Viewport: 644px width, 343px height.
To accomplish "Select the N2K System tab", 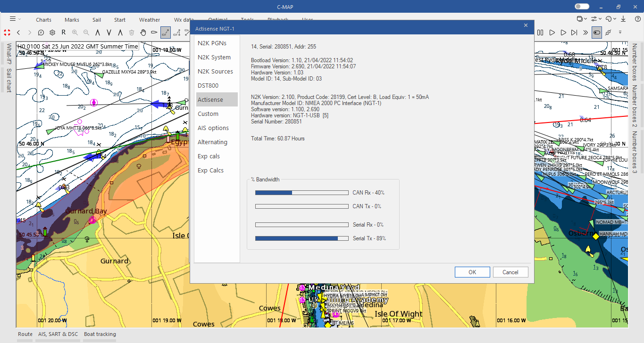I will [217, 57].
